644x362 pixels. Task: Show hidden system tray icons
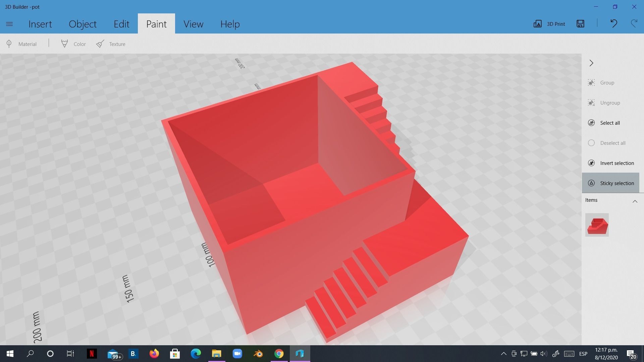click(503, 354)
